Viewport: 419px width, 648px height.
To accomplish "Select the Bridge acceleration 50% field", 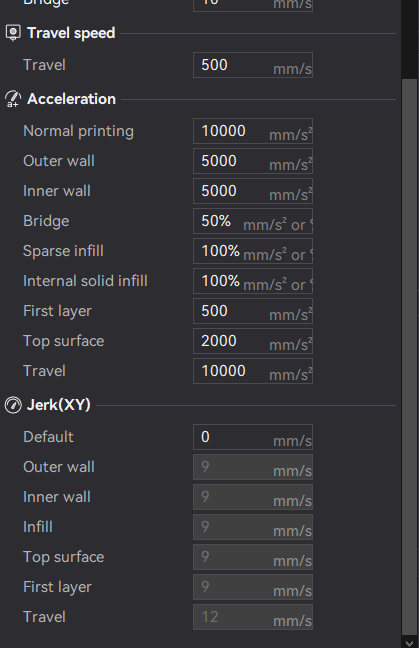I will 253,221.
